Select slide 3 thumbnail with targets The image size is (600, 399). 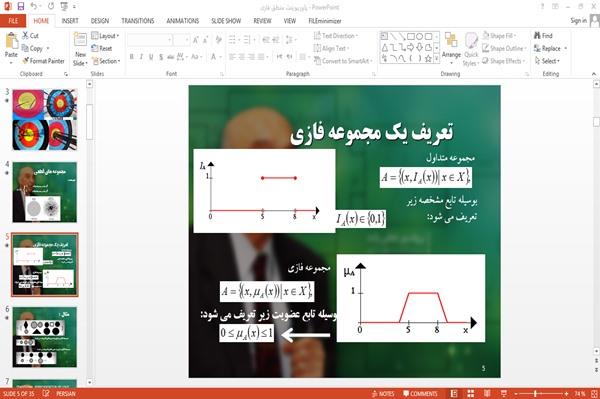[x=45, y=120]
